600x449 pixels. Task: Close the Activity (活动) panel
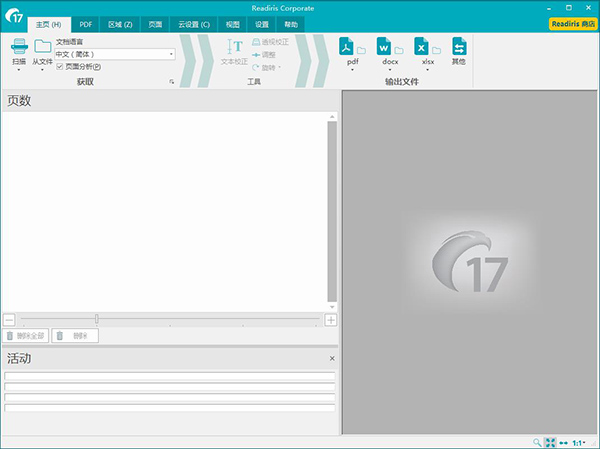[332, 358]
